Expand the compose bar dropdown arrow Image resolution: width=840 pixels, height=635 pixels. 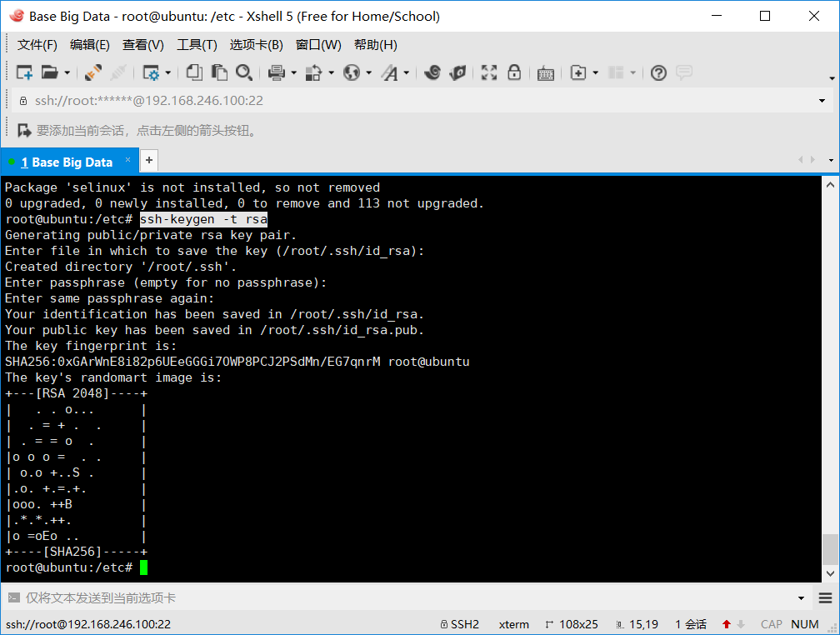pos(802,598)
